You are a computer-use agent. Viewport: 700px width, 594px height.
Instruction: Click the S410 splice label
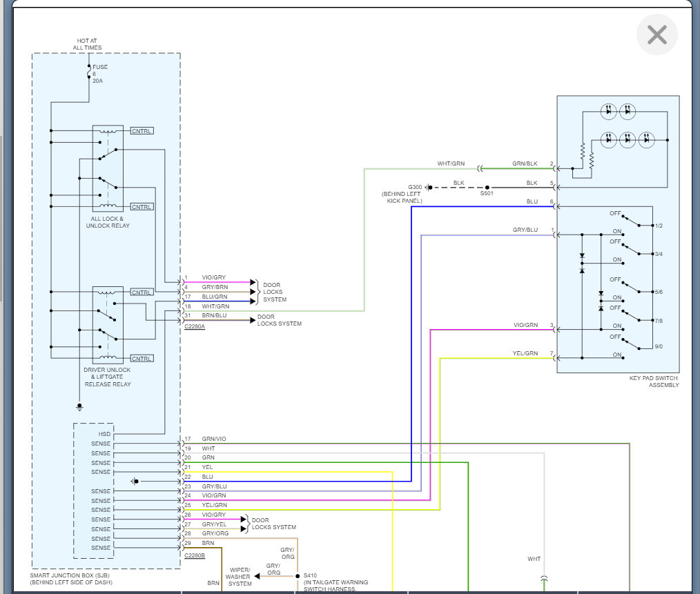310,575
